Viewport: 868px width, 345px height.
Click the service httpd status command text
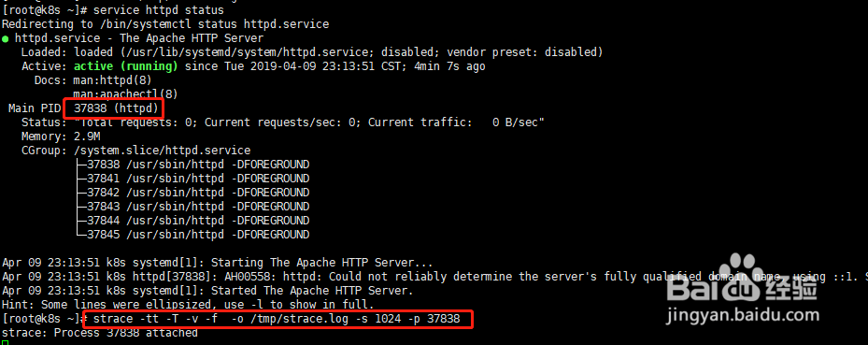click(x=159, y=10)
